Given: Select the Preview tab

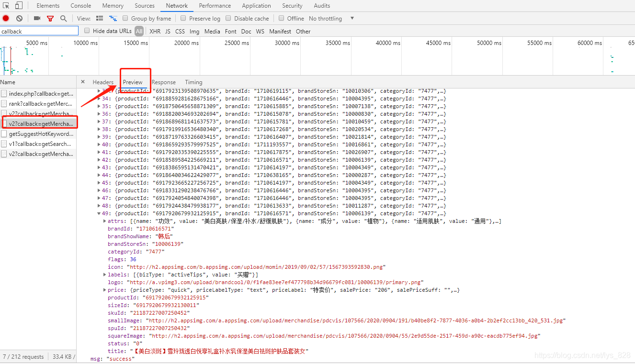Looking at the screenshot, I should click(x=133, y=82).
